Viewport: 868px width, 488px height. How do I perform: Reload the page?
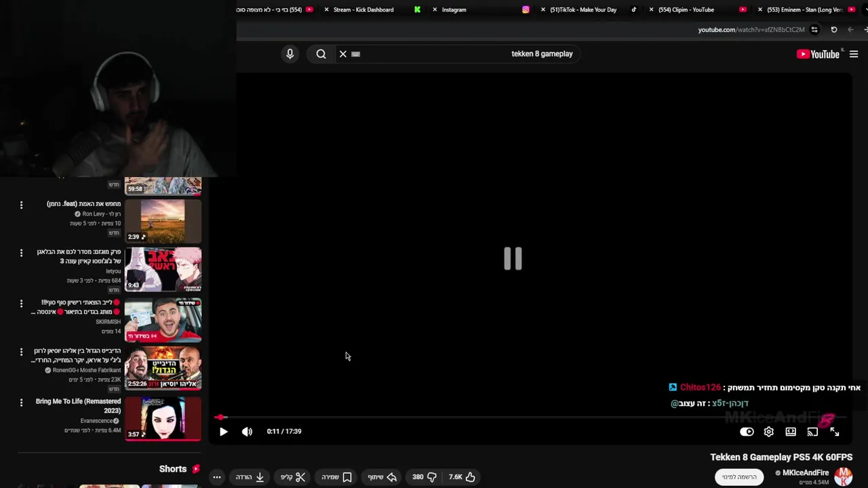(x=833, y=30)
